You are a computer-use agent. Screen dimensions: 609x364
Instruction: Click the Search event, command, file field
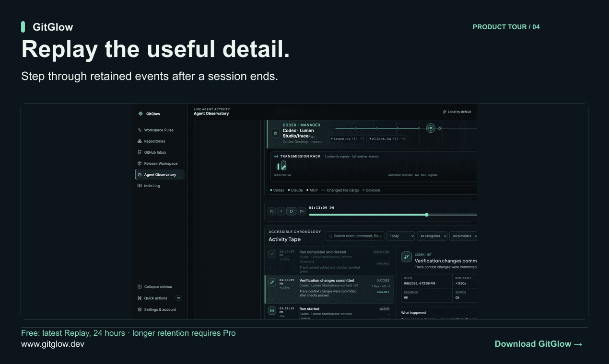click(x=355, y=236)
